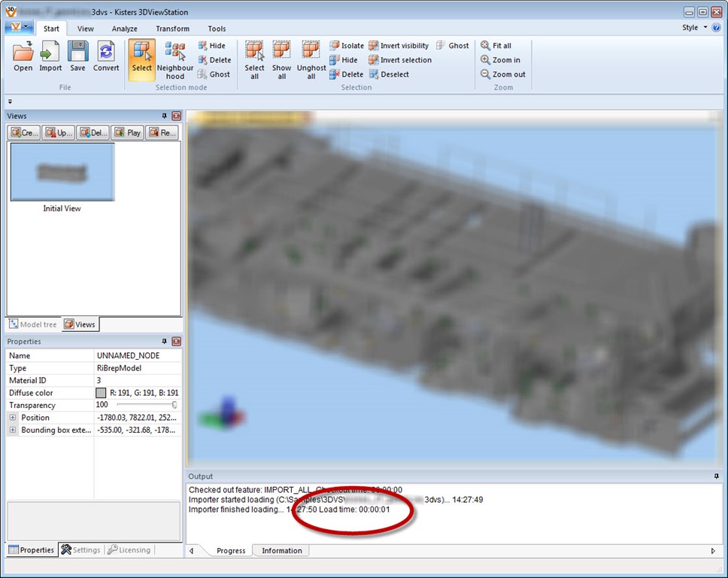This screenshot has height=578, width=728.
Task: Click the Save icon
Action: (x=77, y=57)
